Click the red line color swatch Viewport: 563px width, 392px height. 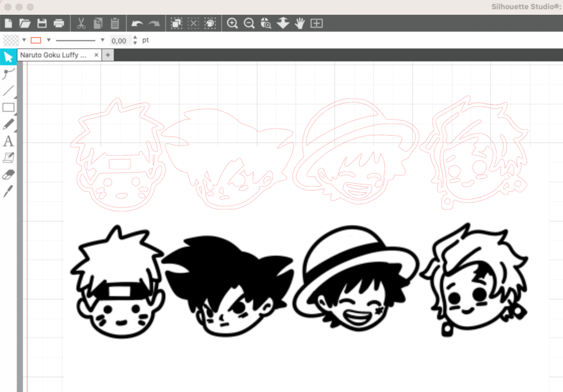[36, 40]
